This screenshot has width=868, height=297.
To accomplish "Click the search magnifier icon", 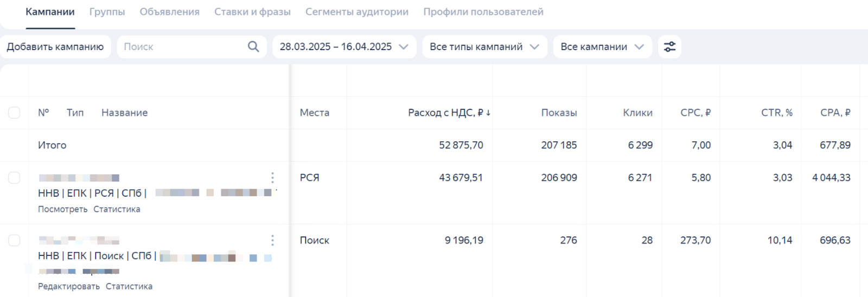I will (253, 47).
